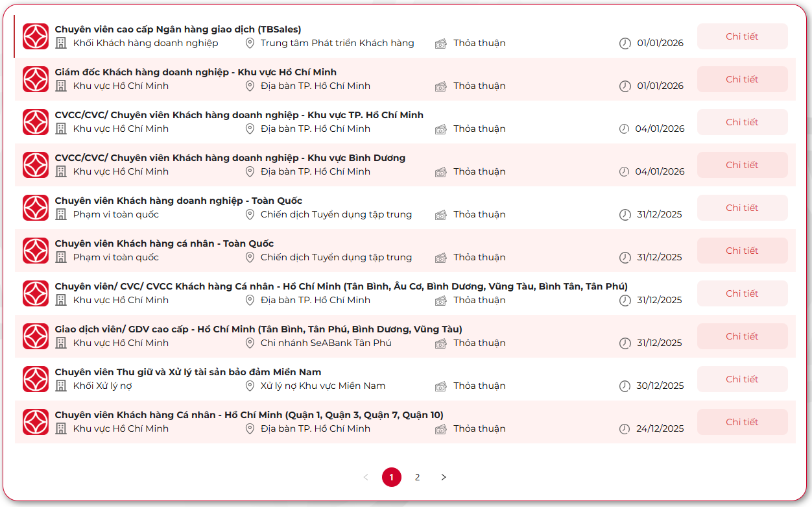The width and height of the screenshot is (812, 507).
Task: Click clock icon next to 30/12/2025 date
Action: [625, 386]
